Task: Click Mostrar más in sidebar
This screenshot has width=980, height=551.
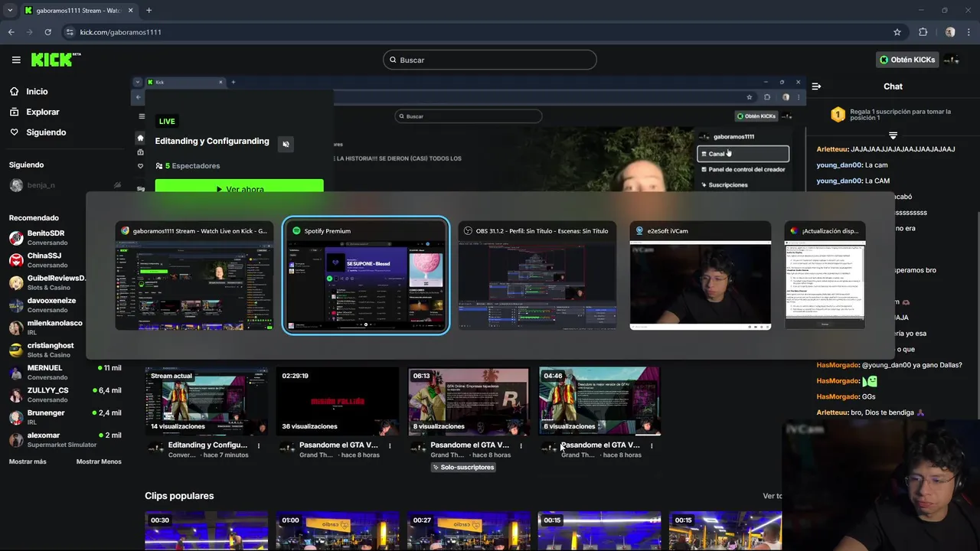Action: click(x=28, y=461)
